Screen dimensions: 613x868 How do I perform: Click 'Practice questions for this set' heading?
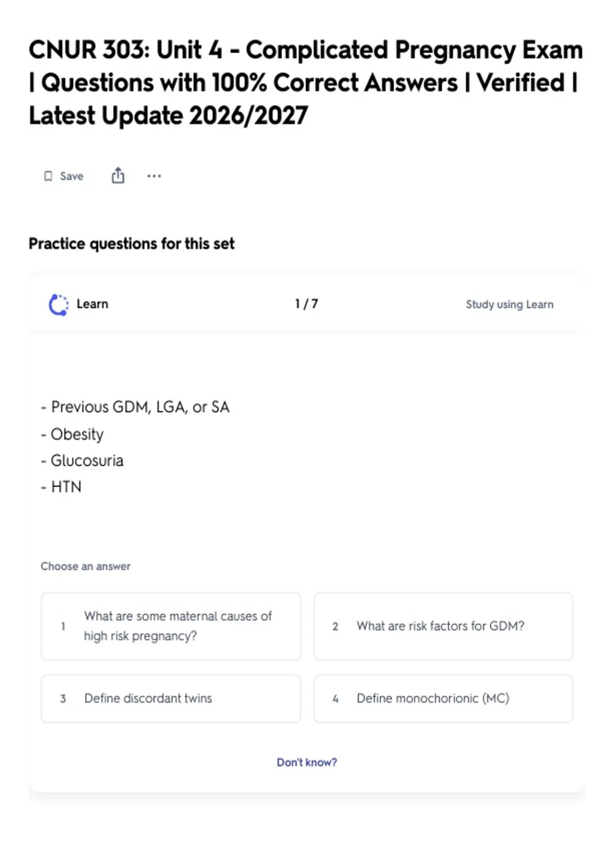[132, 244]
